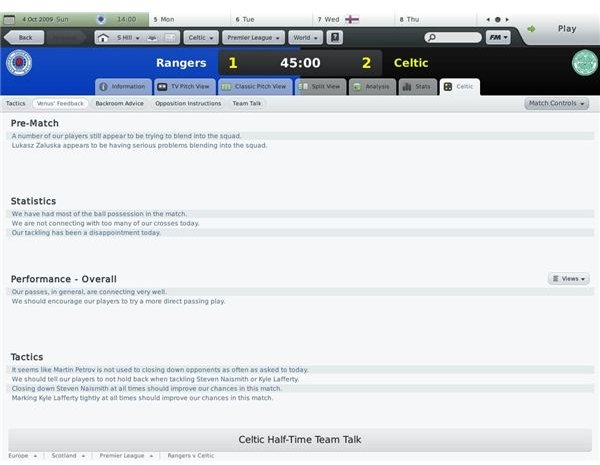Open the Match Controls dropdown
This screenshot has height=465, width=600.
pos(556,103)
